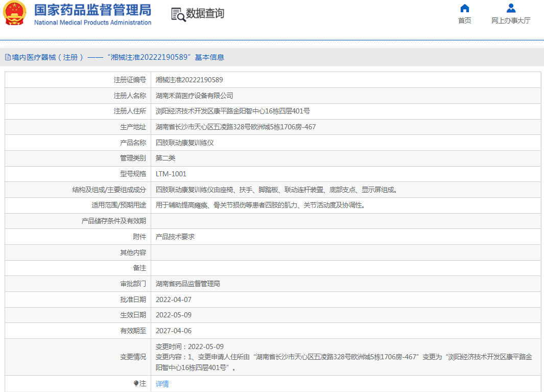Click the product name 四肢联动康复训练仪

[184, 143]
